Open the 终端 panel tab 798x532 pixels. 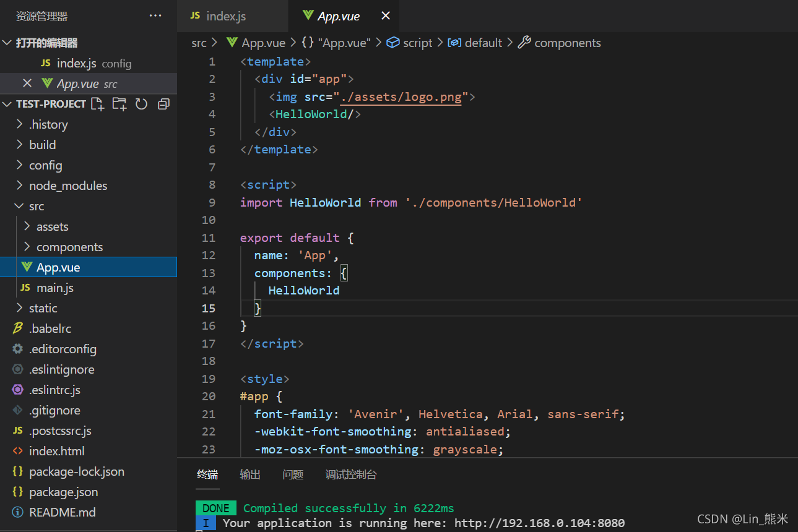point(207,474)
